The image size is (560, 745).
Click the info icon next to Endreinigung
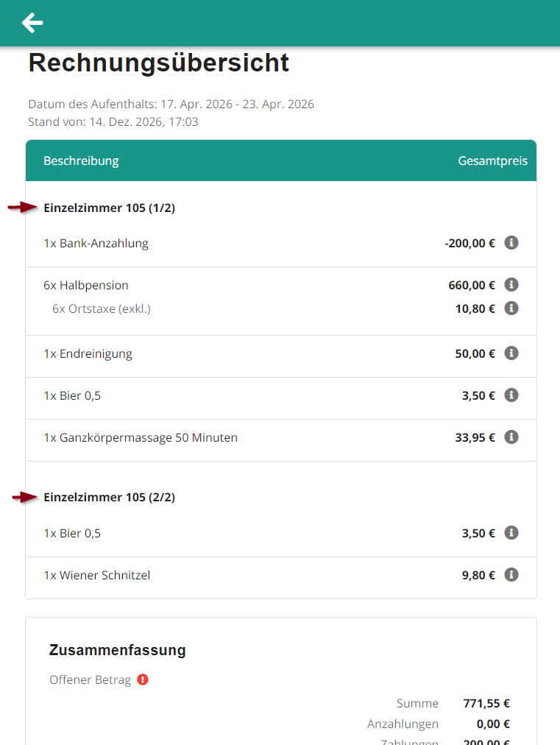click(511, 353)
